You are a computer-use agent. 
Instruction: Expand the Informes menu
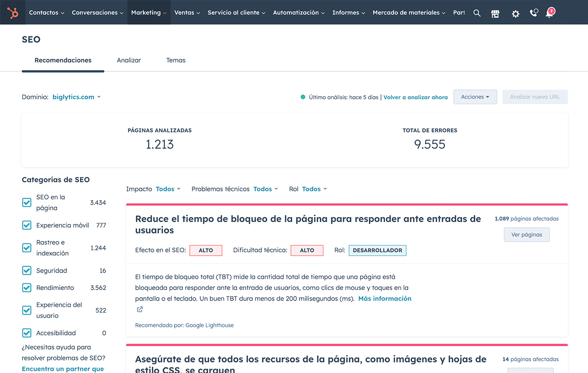(x=349, y=13)
